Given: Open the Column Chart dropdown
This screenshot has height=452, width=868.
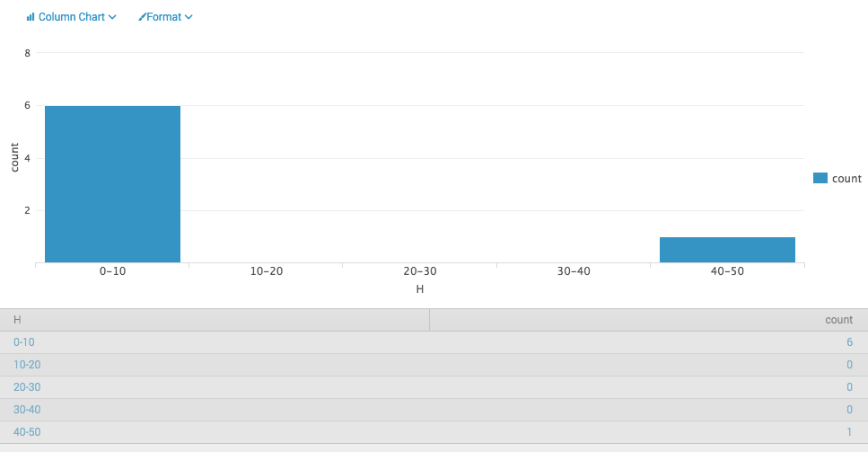Looking at the screenshot, I should click(x=72, y=17).
